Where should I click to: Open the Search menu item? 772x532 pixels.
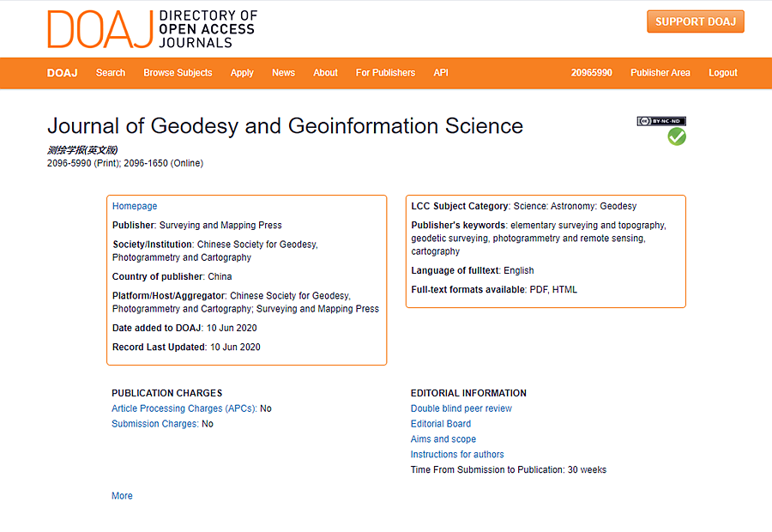pyautogui.click(x=111, y=73)
